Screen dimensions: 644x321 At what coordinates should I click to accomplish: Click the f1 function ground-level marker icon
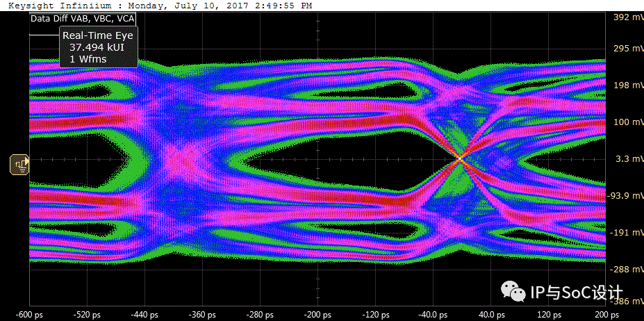click(x=19, y=164)
